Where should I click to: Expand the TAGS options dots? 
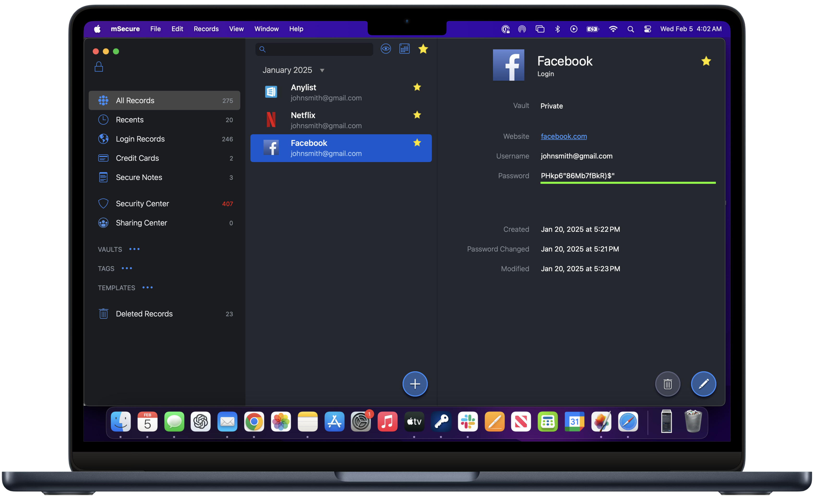click(127, 268)
